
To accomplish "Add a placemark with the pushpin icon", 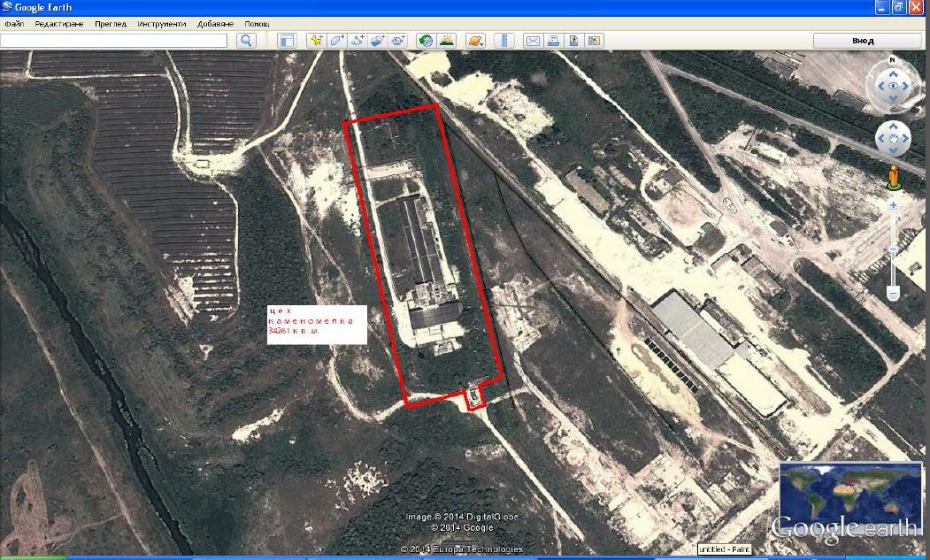I will coord(317,41).
